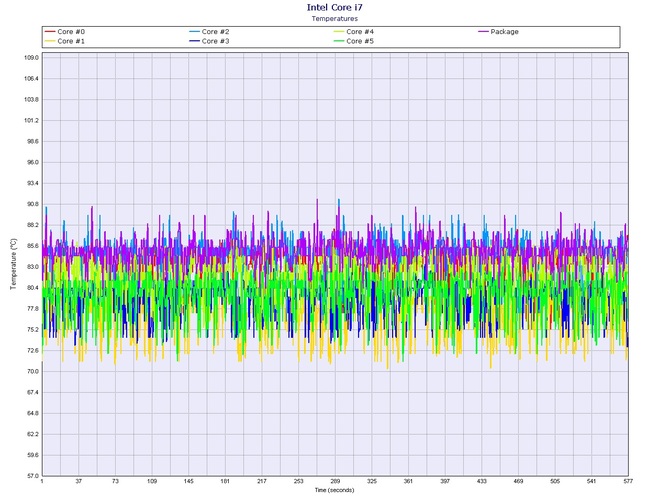Click the 80.4 y-axis value
The image size is (670, 502).
[x=32, y=288]
